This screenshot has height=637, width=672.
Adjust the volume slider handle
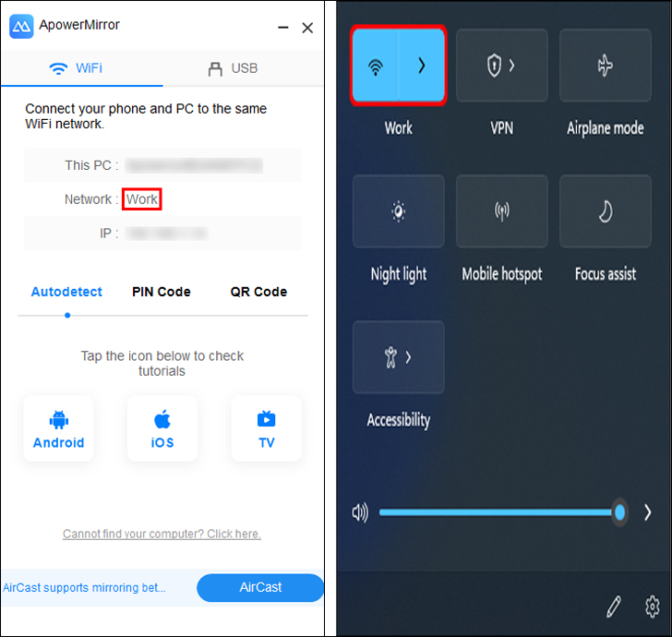coord(619,512)
